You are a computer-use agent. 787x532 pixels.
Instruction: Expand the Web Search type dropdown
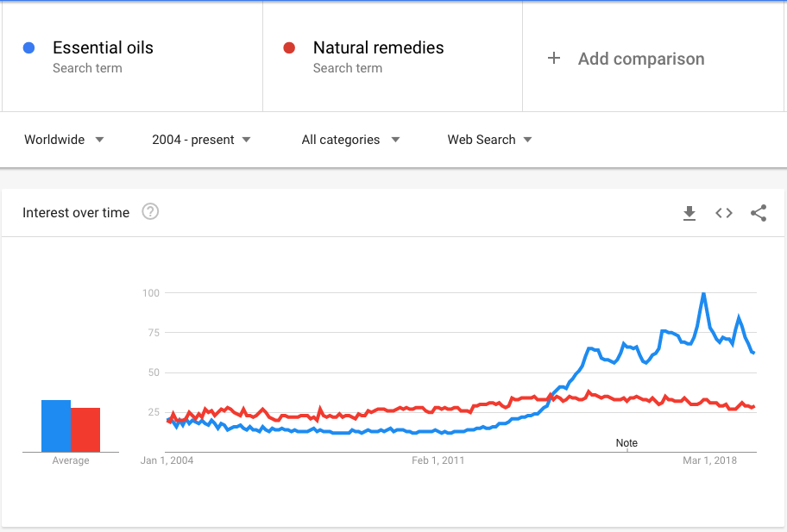coord(489,140)
